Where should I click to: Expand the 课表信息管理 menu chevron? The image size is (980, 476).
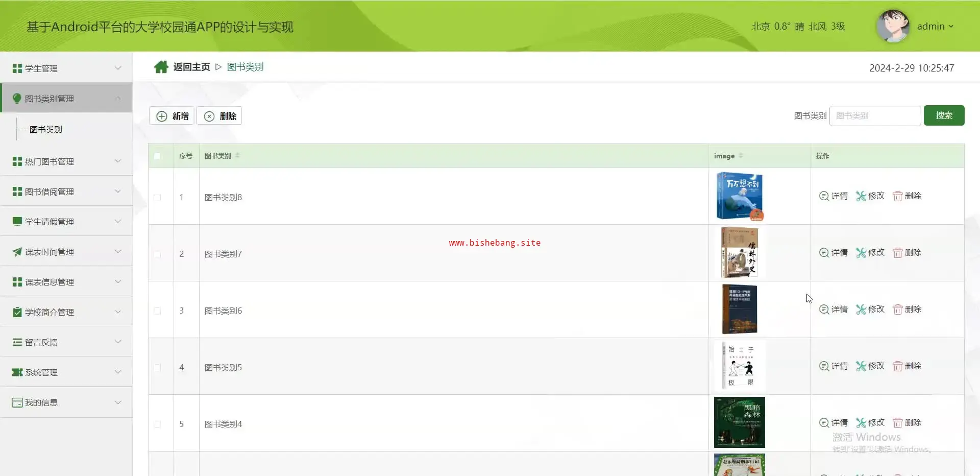coord(118,281)
